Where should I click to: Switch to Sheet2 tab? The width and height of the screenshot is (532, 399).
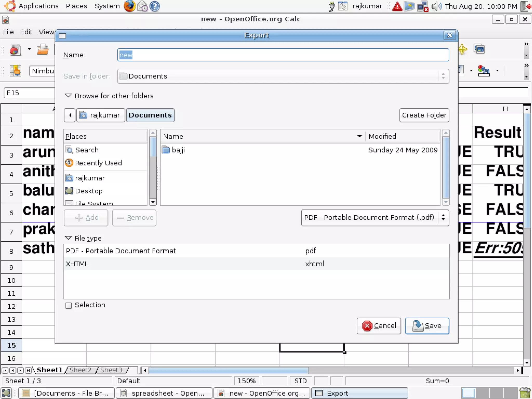tap(81, 370)
